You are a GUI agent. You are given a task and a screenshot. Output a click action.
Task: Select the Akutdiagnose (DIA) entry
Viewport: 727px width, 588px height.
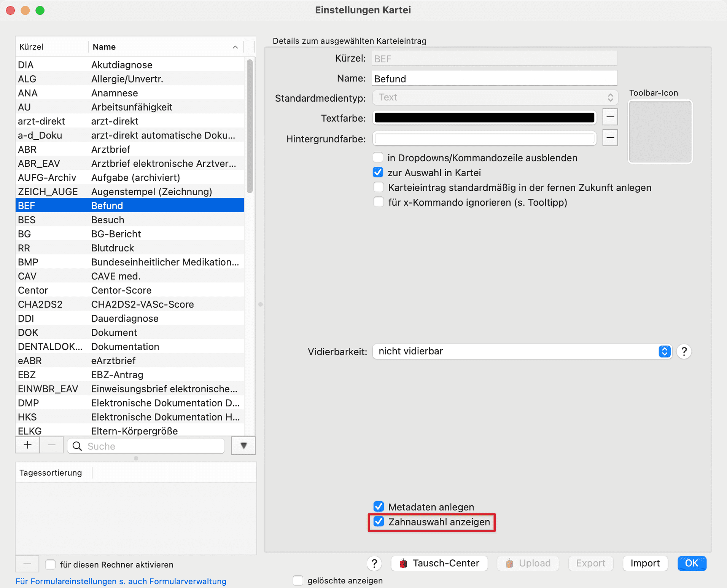click(129, 65)
